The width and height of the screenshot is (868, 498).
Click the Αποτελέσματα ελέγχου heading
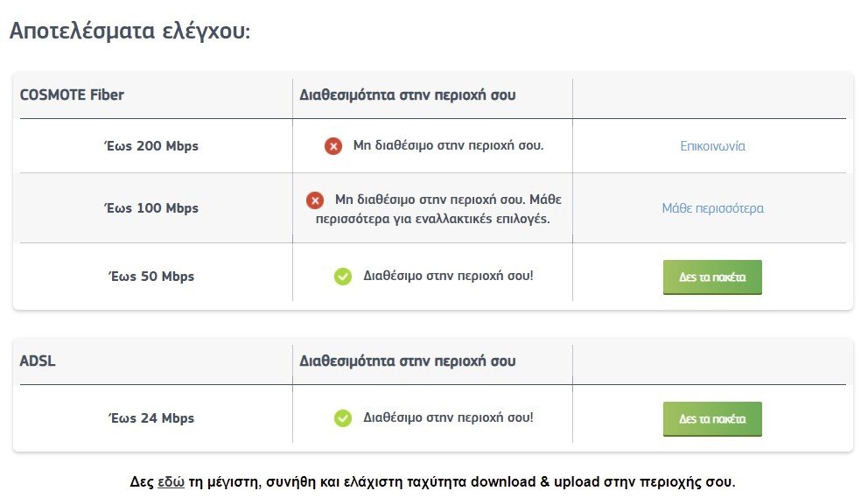click(x=130, y=31)
